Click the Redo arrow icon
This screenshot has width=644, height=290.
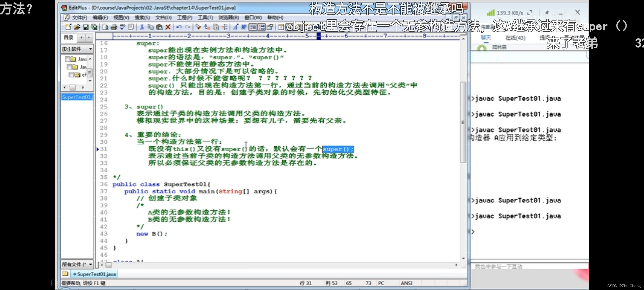(x=188, y=27)
